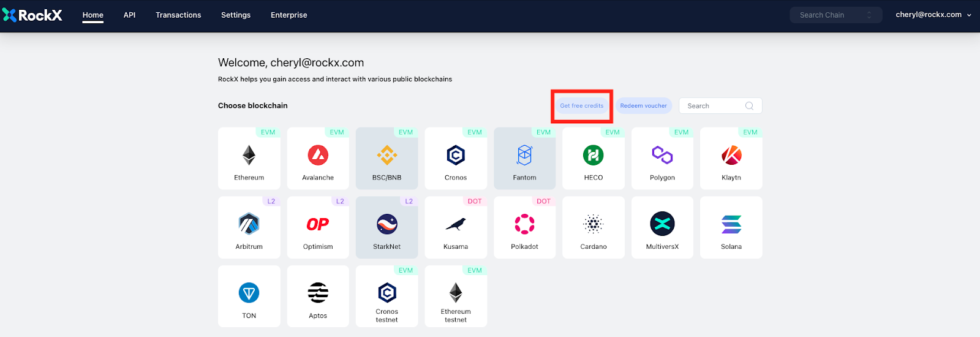Click the Get free credits button
Viewport: 980px width, 337px height.
point(582,106)
